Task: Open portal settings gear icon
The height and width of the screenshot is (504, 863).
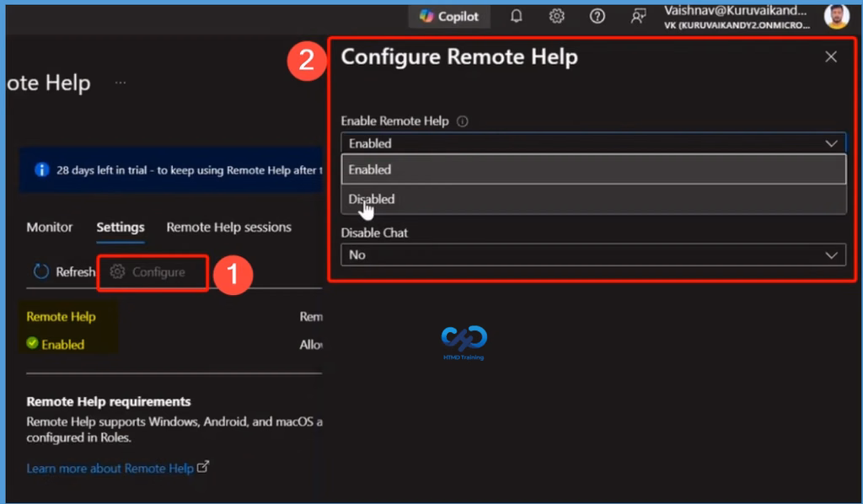Action: [556, 17]
